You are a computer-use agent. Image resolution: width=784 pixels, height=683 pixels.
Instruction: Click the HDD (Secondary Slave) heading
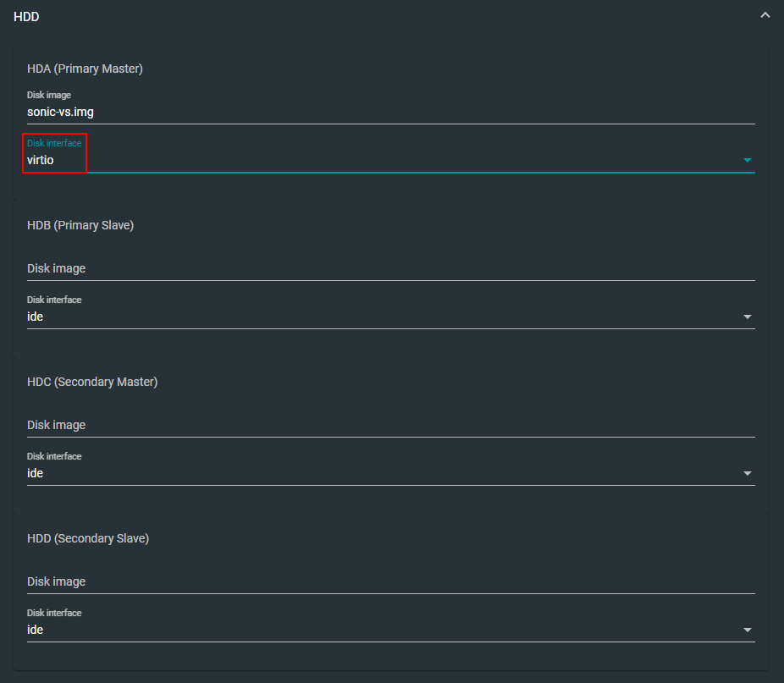tap(88, 538)
